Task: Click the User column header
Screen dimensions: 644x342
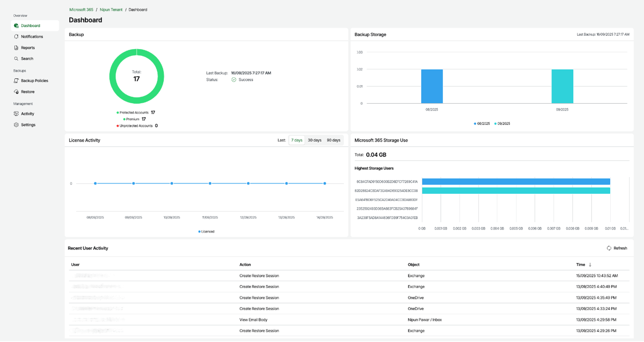Action: (x=75, y=265)
